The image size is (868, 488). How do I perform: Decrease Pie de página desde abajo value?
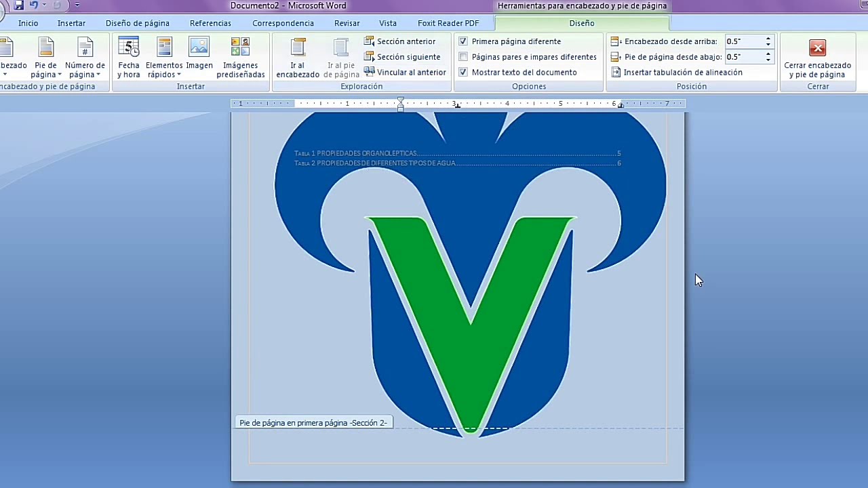768,60
